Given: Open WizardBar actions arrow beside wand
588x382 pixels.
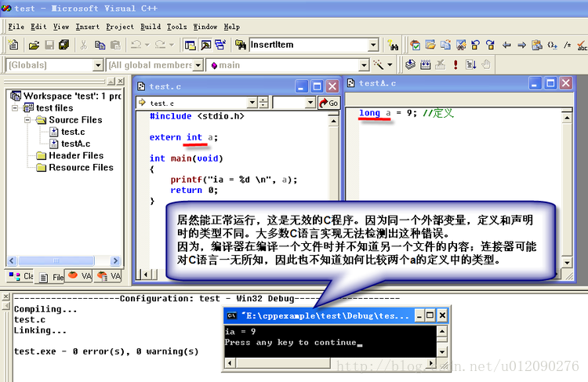Looking at the screenshot, I should click(390, 65).
